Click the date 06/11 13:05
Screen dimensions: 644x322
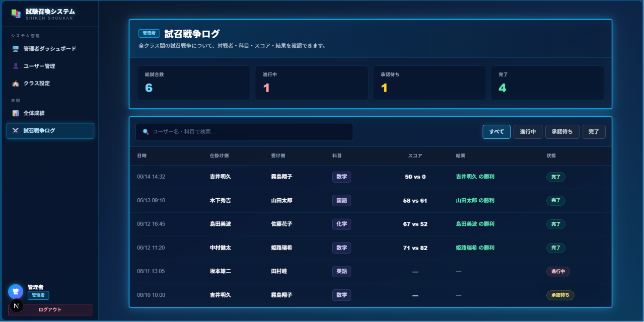[151, 271]
